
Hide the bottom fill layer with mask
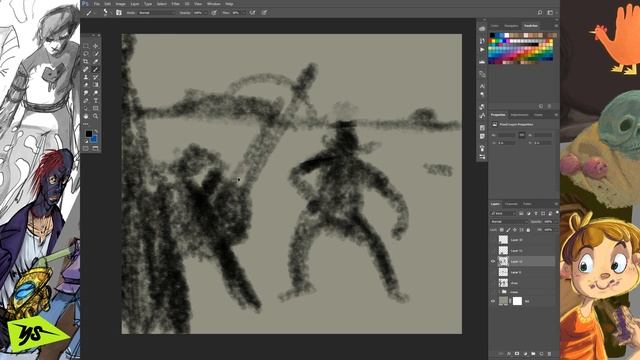pos(493,301)
